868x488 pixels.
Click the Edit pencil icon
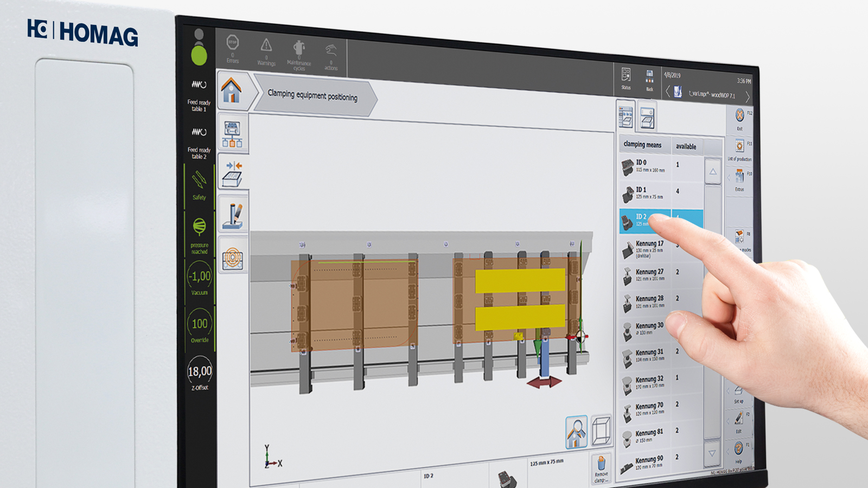click(739, 419)
